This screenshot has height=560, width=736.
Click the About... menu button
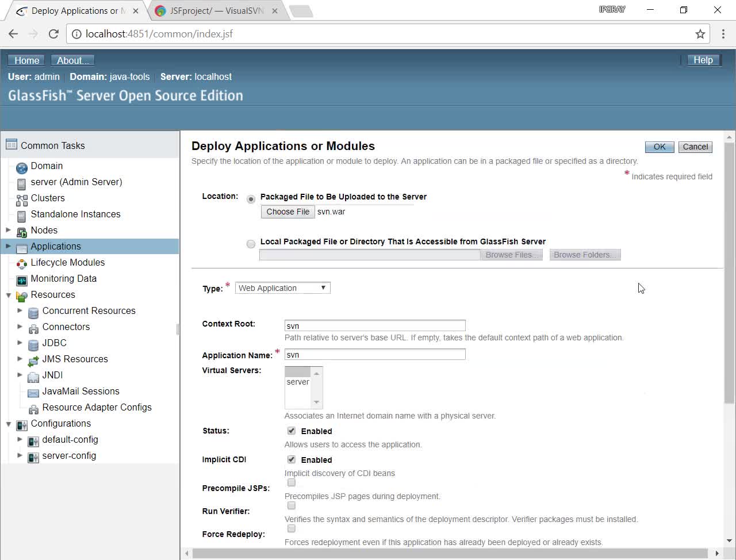coord(72,60)
